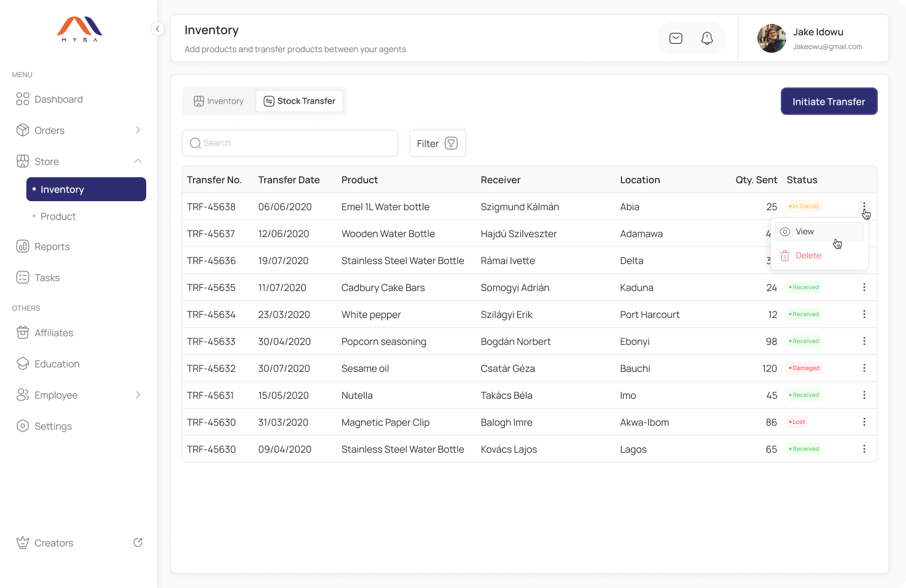Click the notifications bell icon
The image size is (906, 588).
(707, 38)
